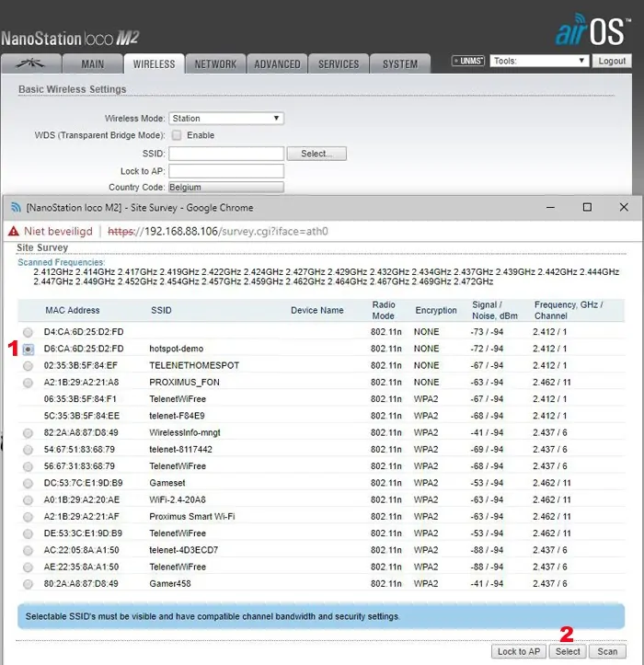The width and height of the screenshot is (644, 665).
Task: Click the SSID input field
Action: coord(225,154)
